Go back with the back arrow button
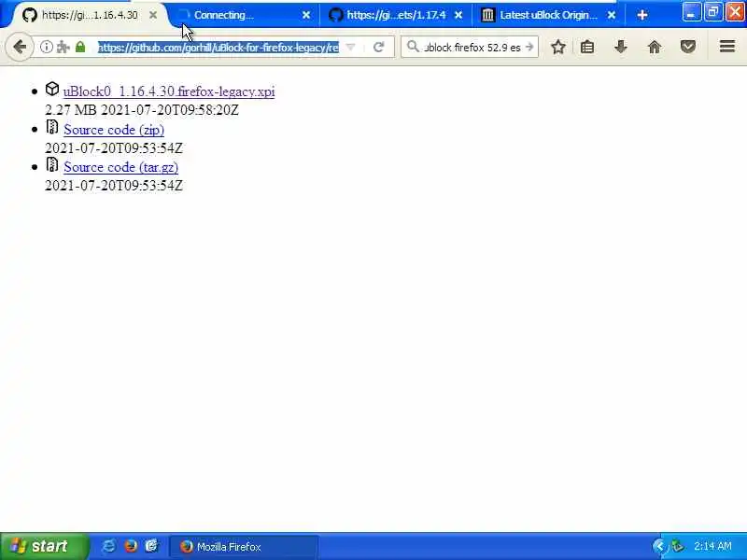 tap(20, 47)
